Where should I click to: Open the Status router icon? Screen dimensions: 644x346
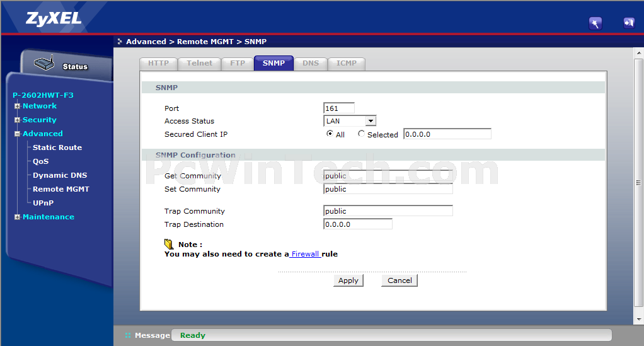point(44,64)
